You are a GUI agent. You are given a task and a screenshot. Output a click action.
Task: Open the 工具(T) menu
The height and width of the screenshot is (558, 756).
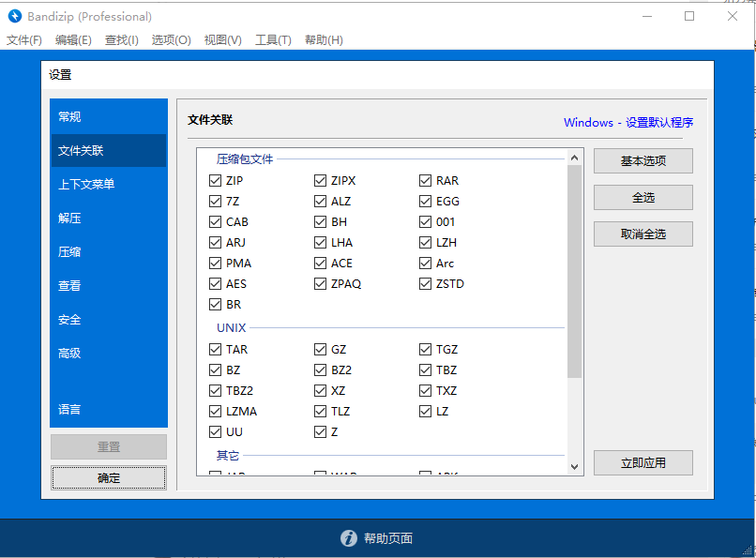(x=273, y=40)
